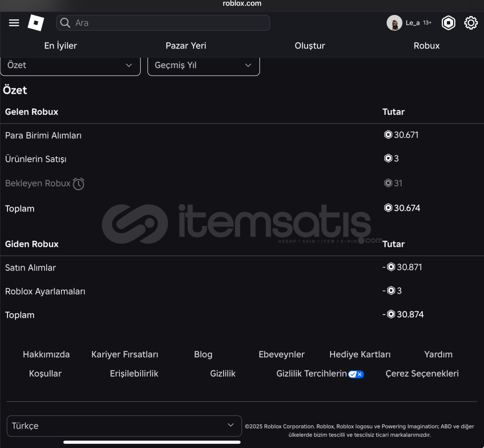Click Robux icon beside -30.871
The height and width of the screenshot is (448, 484).
(x=391, y=267)
